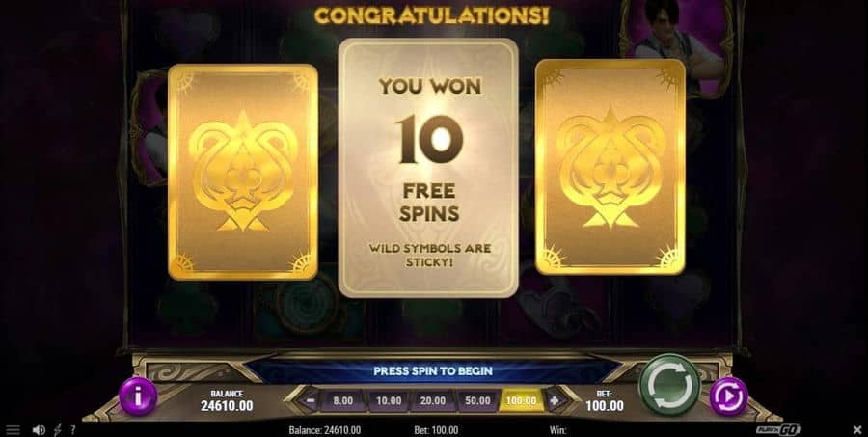
Task: Start free spins with green spin button
Action: pyautogui.click(x=669, y=385)
